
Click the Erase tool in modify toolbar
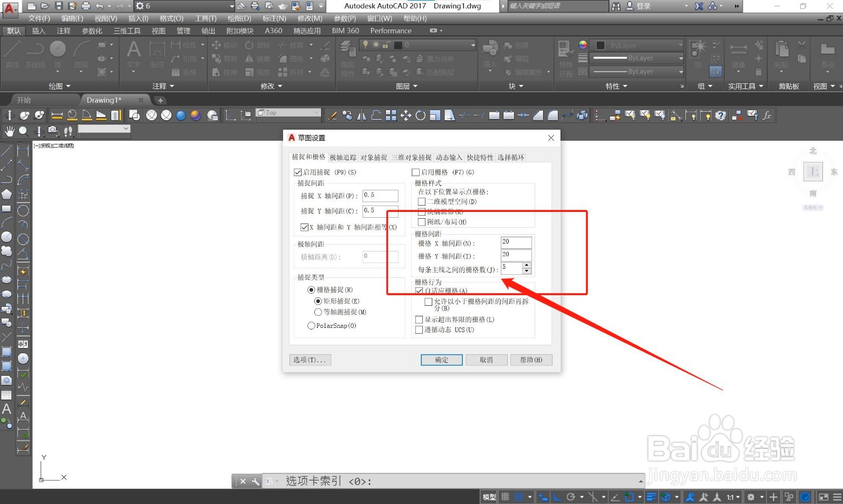click(333, 115)
